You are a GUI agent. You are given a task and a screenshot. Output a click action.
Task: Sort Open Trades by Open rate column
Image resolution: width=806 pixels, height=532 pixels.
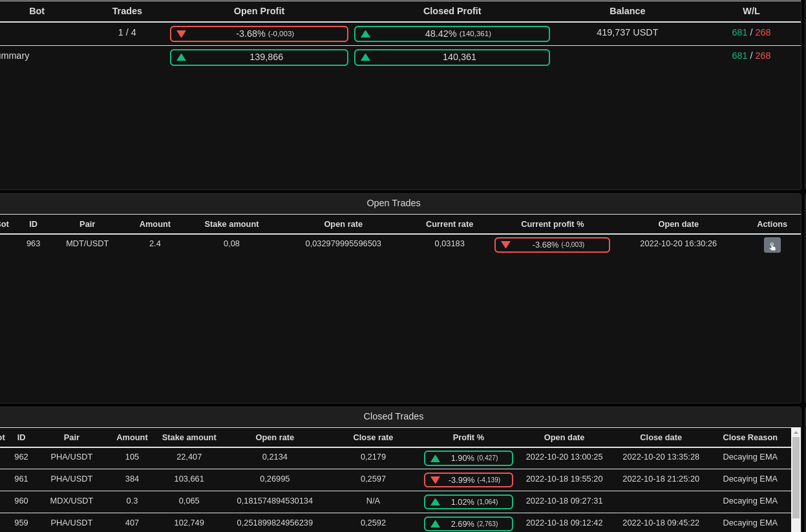point(343,224)
